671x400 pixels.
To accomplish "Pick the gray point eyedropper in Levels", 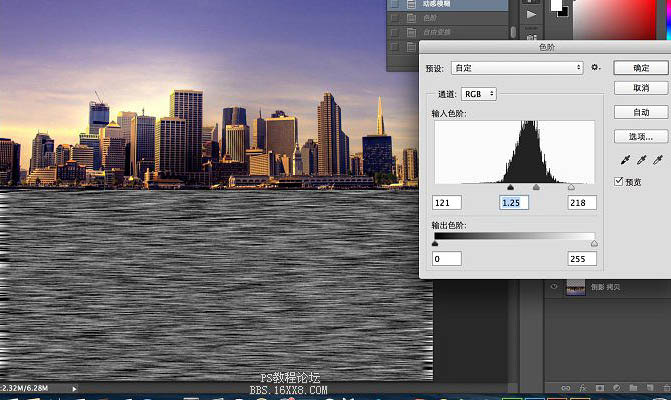I will pyautogui.click(x=641, y=160).
